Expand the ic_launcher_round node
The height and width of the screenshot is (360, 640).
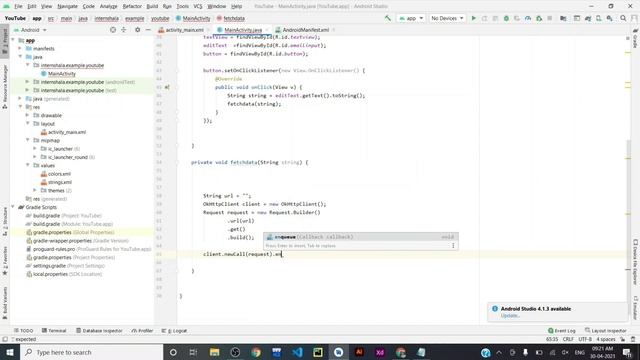click(x=35, y=157)
